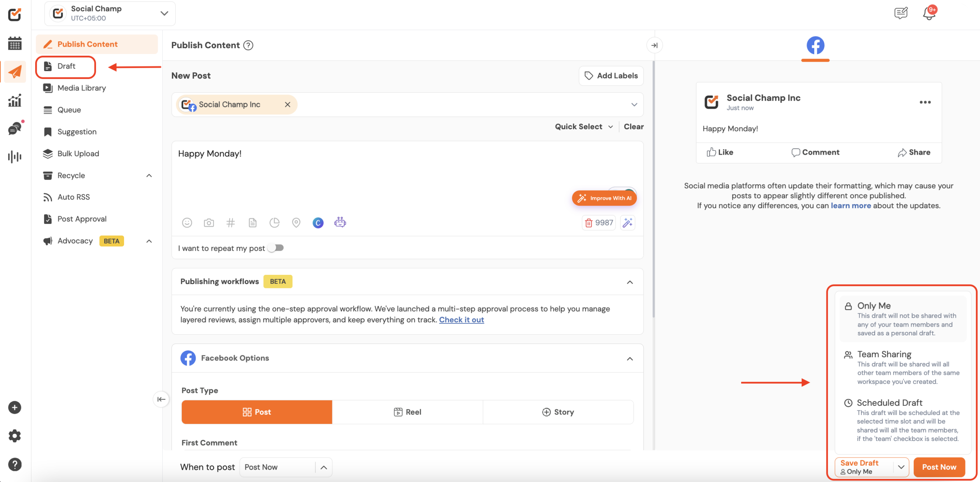Open Draft in the sidebar menu

tap(66, 66)
